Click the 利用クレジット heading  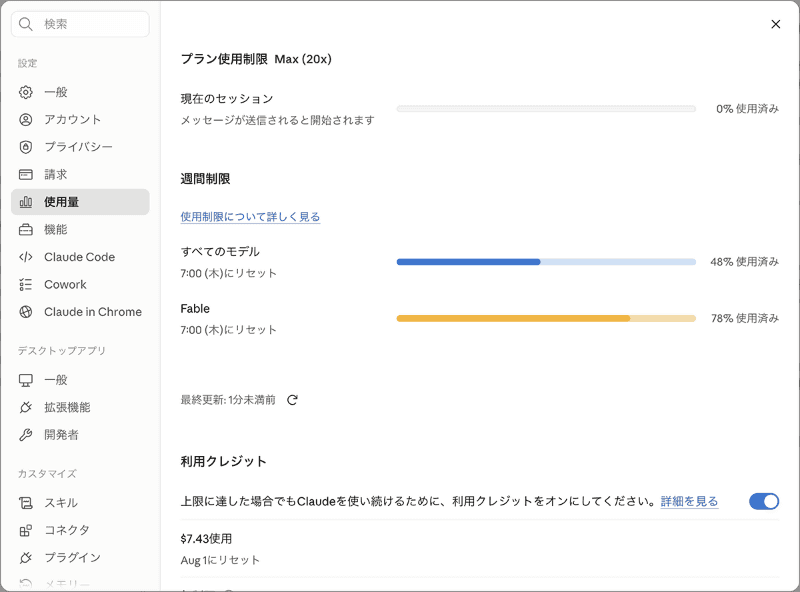(223, 462)
